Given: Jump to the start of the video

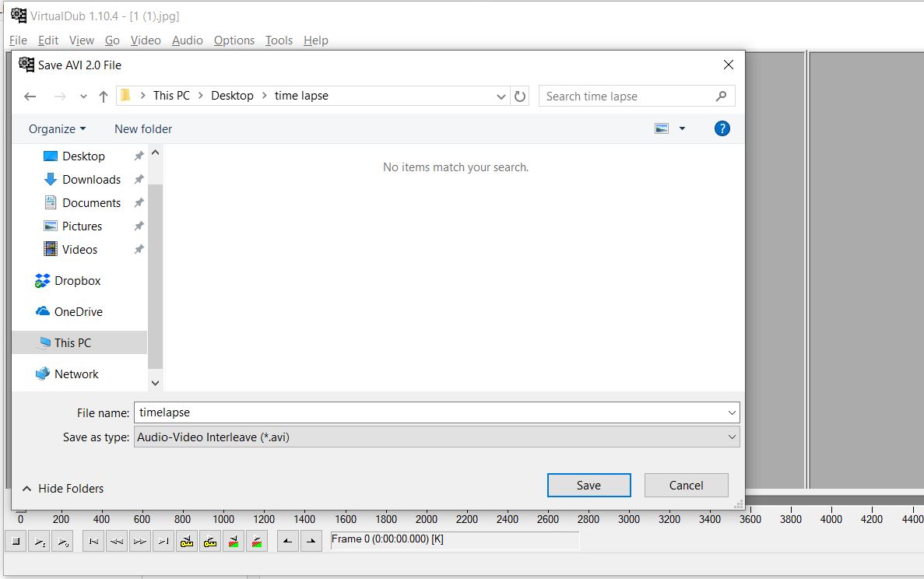Looking at the screenshot, I should tap(93, 542).
